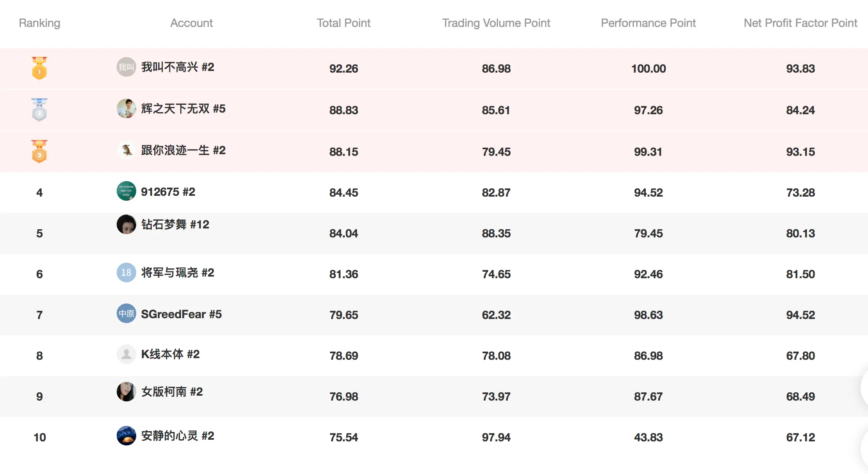Image resolution: width=868 pixels, height=474 pixels.
Task: Open avatar of 钻石梦舞 #12
Action: pos(126,224)
